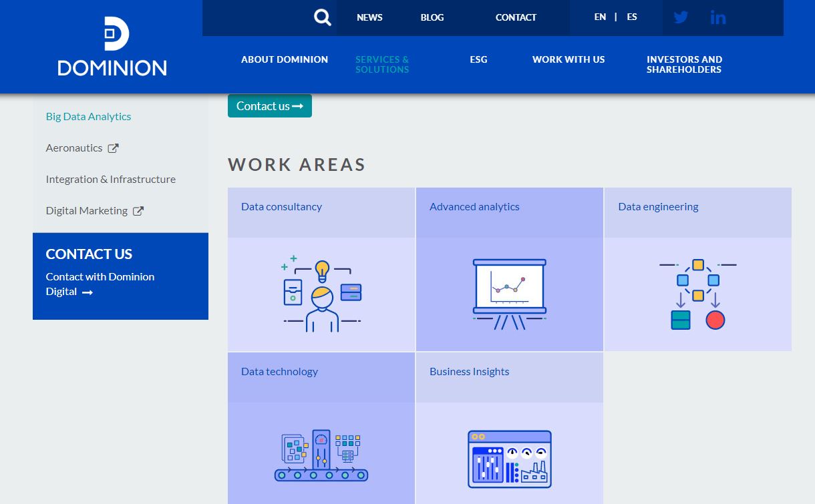The height and width of the screenshot is (504, 815).
Task: Visit Dominion's Twitter page
Action: pos(681,17)
